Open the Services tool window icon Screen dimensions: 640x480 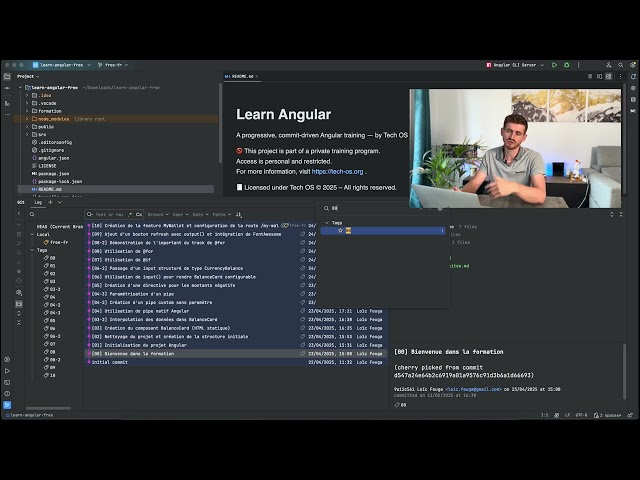point(7,360)
